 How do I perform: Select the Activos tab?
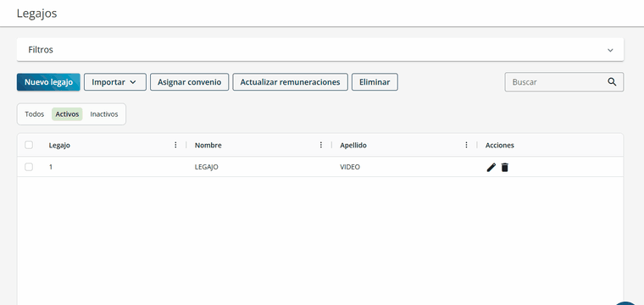67,114
